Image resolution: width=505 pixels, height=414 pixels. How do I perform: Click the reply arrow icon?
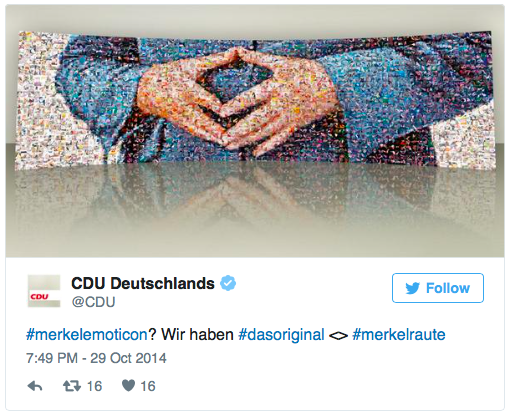pyautogui.click(x=35, y=386)
